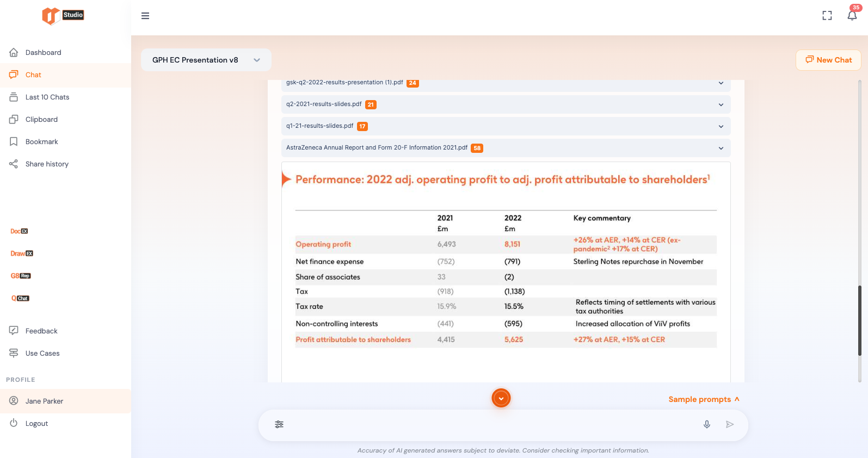The height and width of the screenshot is (458, 868).
Task: Click the 21 reference count badge
Action: pyautogui.click(x=371, y=104)
